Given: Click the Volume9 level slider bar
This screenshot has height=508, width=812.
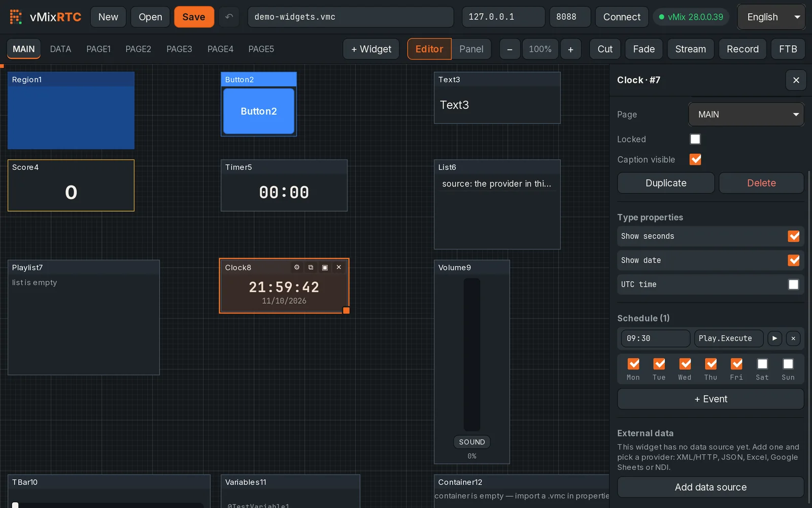Looking at the screenshot, I should 472,355.
